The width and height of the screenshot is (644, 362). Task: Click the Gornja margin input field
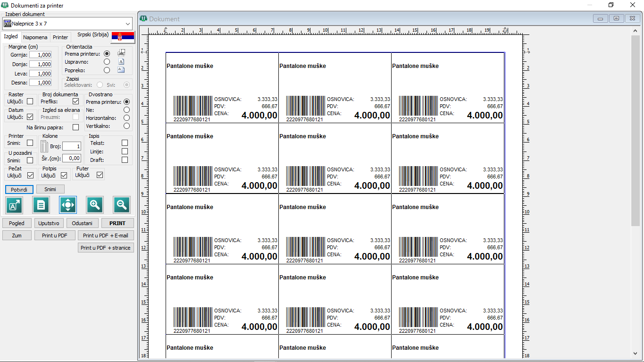tap(41, 55)
